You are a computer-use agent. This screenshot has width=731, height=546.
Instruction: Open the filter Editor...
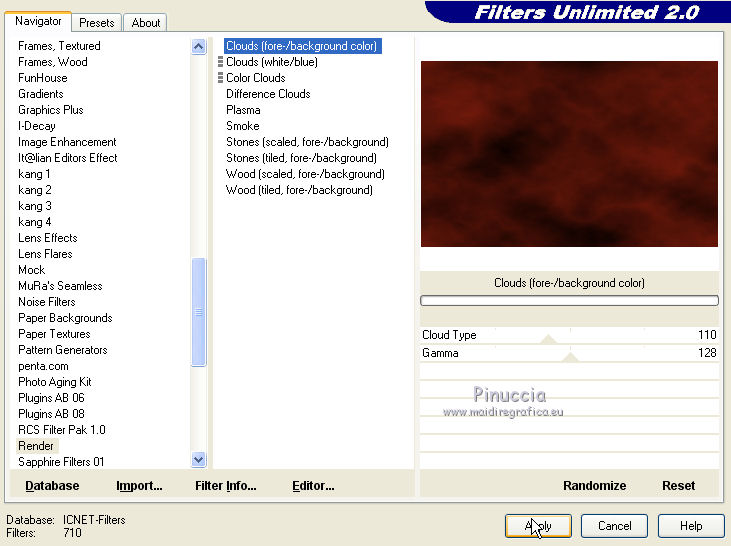point(313,485)
